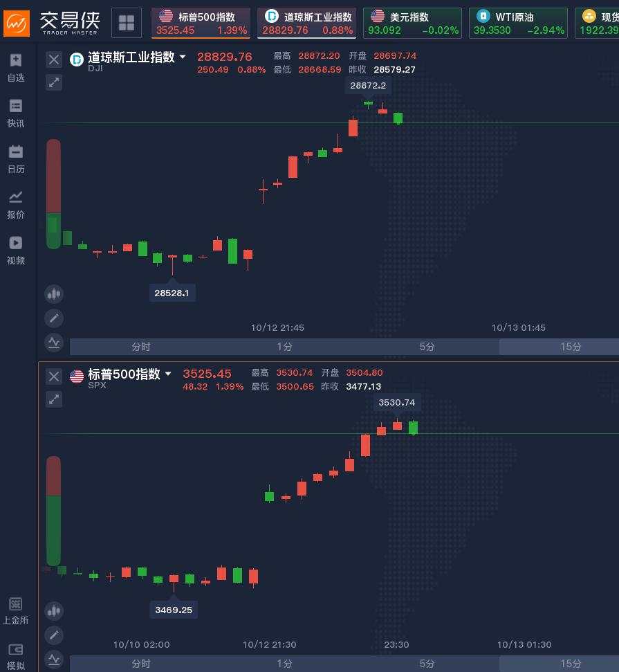The width and height of the screenshot is (619, 672).
Task: Select the 标普500指数 ticker in top bar
Action: click(x=201, y=23)
